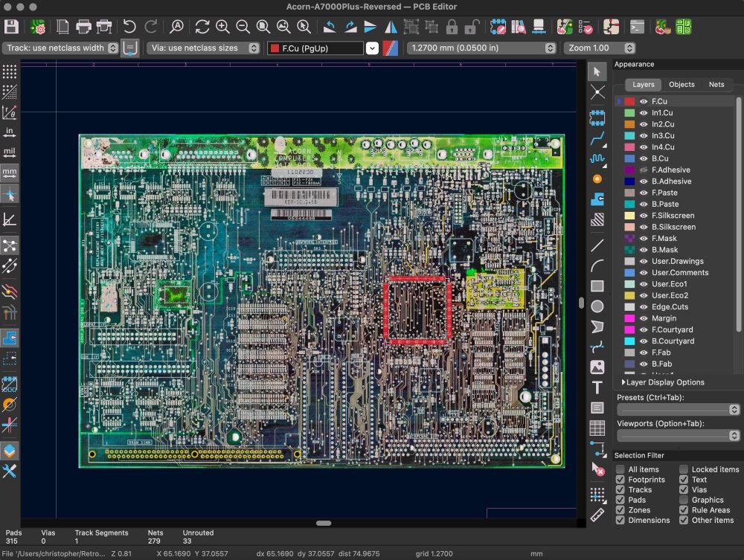Open the Viewports dropdown
Image resolution: width=744 pixels, height=560 pixels.
(x=678, y=435)
